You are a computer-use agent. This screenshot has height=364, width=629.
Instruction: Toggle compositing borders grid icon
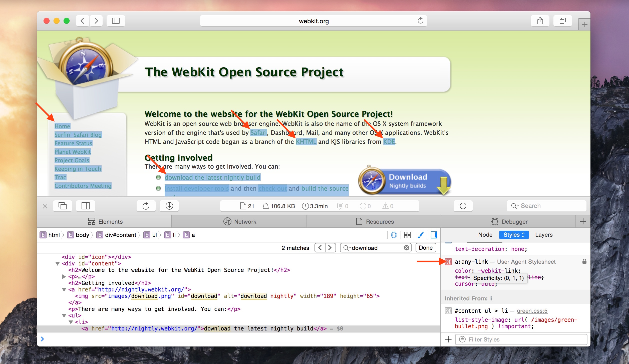(x=407, y=235)
